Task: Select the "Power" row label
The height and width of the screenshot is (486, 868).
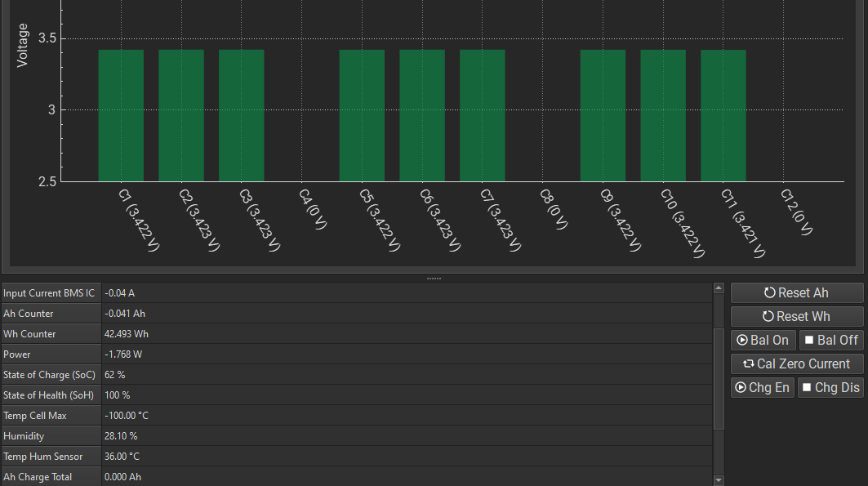Action: click(16, 354)
